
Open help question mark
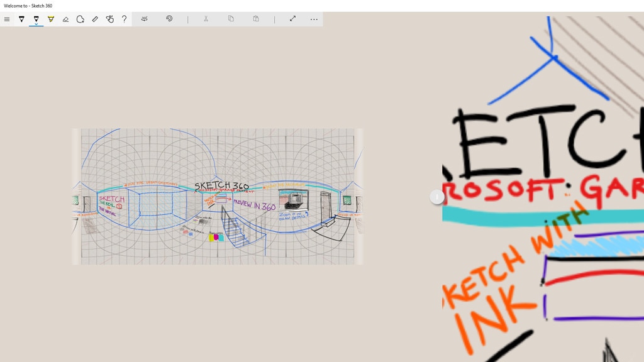[x=124, y=19]
